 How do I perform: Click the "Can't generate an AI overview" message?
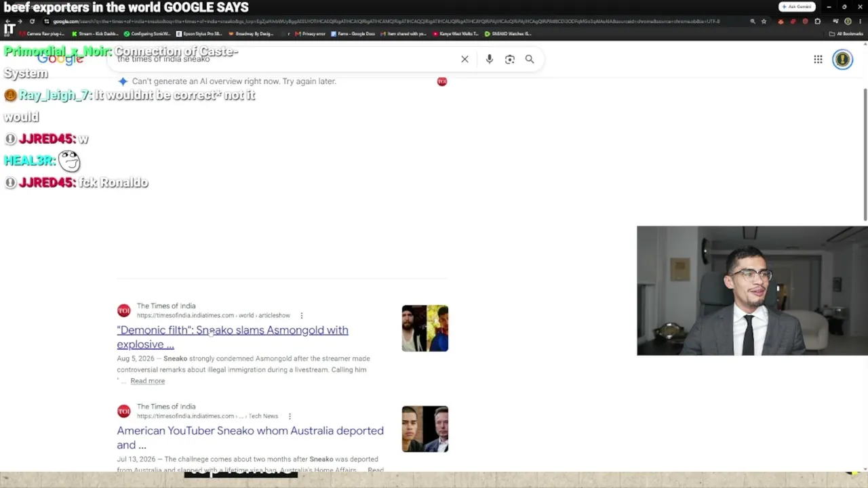coord(234,81)
